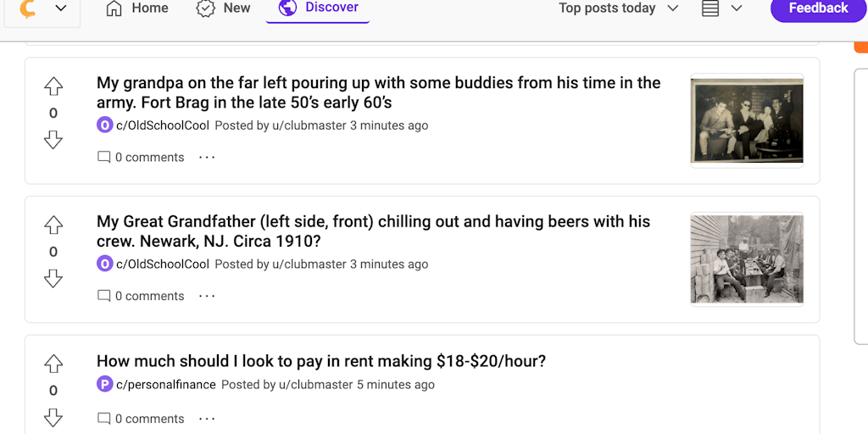868x434 pixels.
Task: Open the rent question post title
Action: (321, 361)
